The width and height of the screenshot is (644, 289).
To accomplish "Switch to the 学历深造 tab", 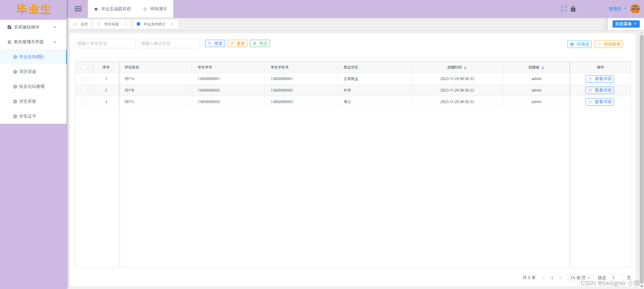I will (x=112, y=24).
